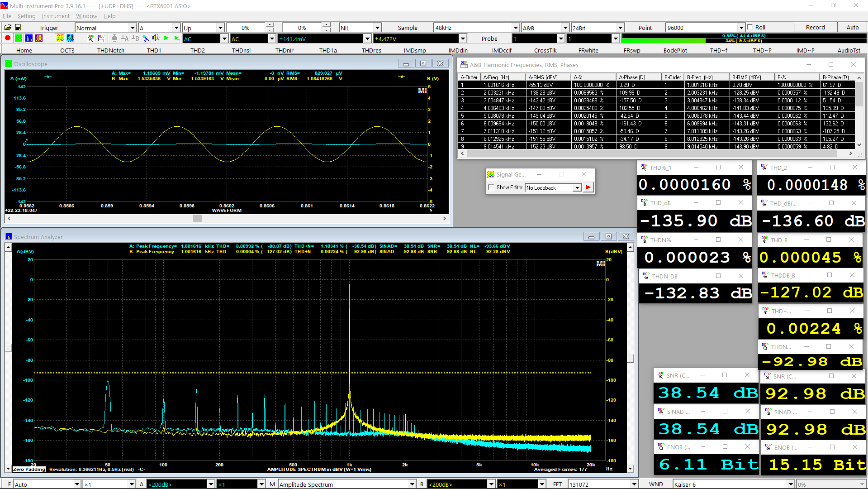Open the Instrument menu
The height and width of the screenshot is (489, 868).
coord(56,16)
